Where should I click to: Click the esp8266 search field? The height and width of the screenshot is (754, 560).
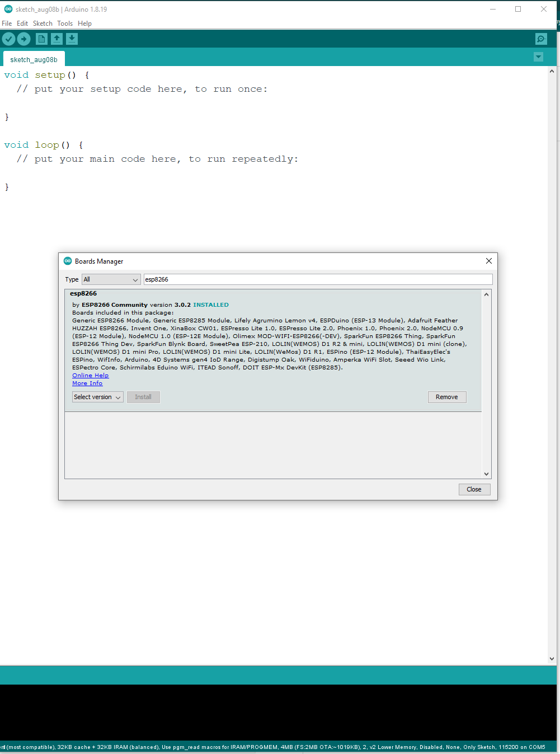coord(318,279)
